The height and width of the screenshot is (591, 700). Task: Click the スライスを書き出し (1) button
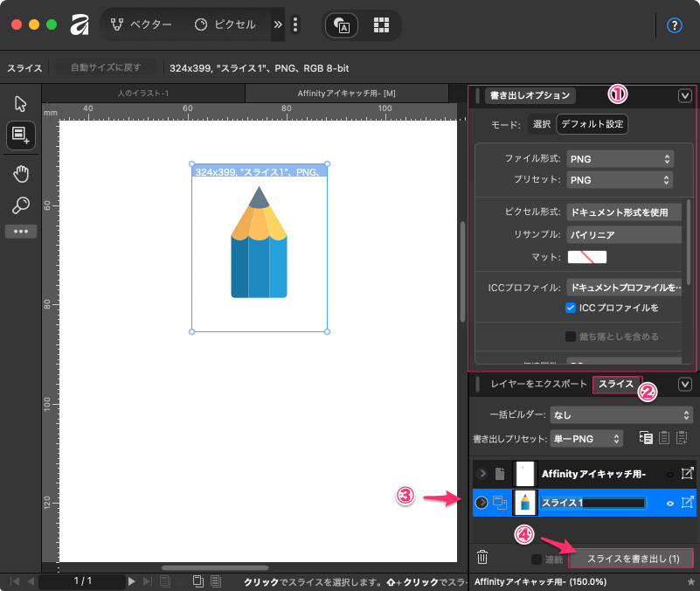click(x=633, y=558)
